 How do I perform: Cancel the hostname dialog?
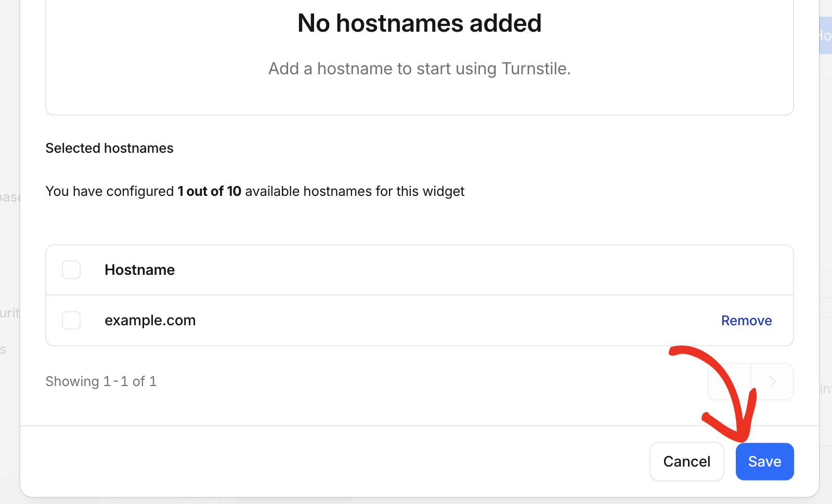[686, 461]
